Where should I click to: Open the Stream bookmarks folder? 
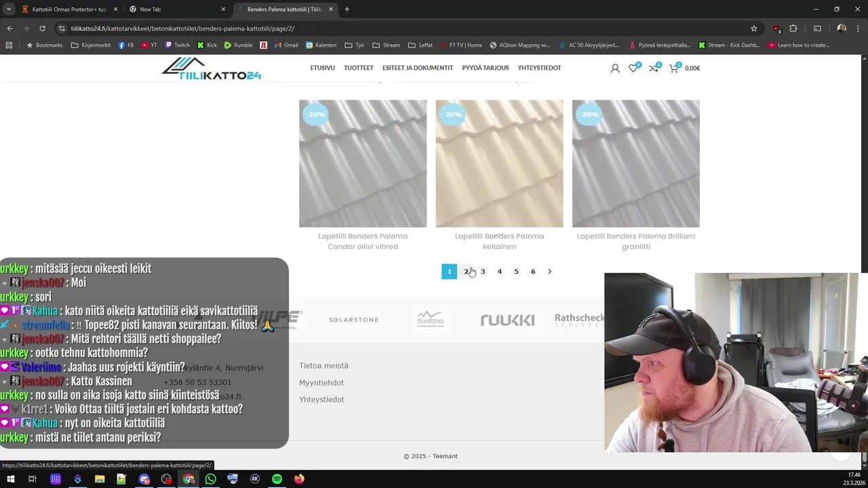(x=386, y=45)
